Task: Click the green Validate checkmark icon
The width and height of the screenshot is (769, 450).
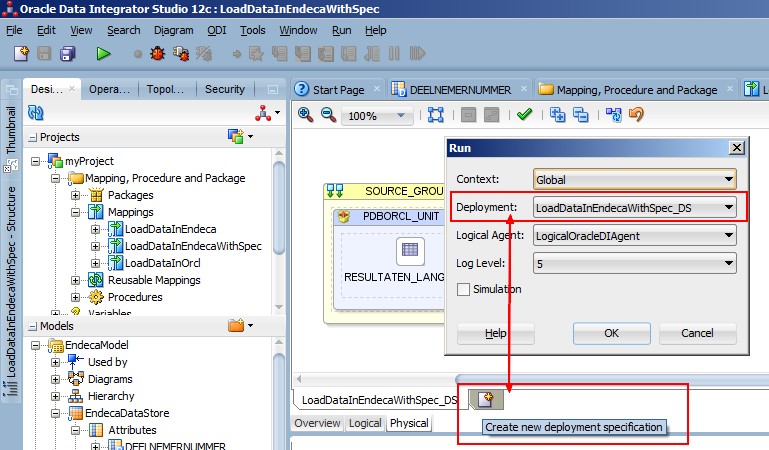Action: [524, 115]
